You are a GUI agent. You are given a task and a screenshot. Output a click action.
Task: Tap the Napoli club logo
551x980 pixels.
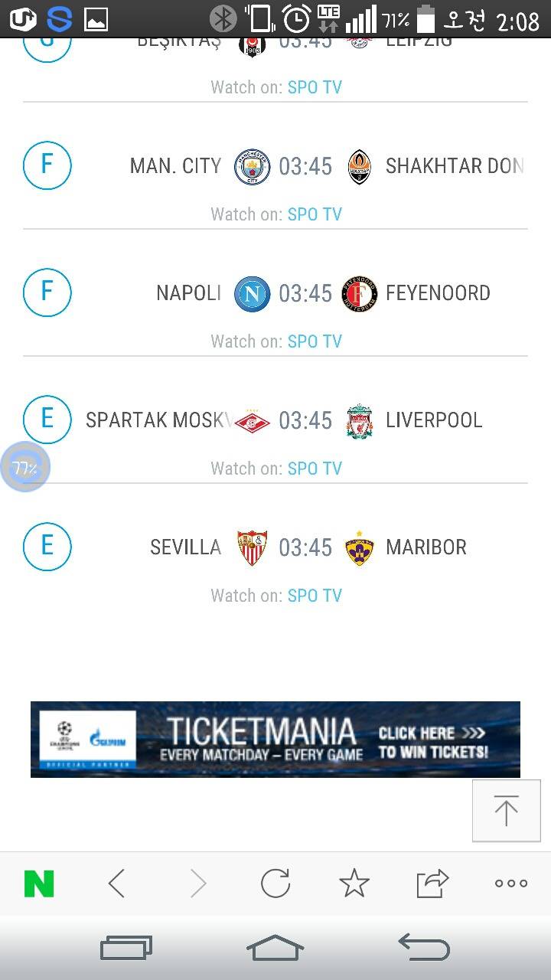click(252, 293)
